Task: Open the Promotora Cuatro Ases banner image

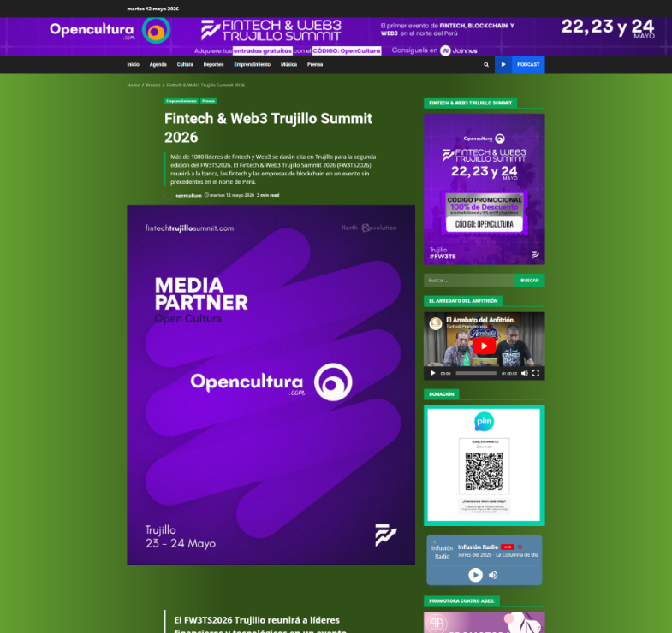Action: [x=485, y=622]
